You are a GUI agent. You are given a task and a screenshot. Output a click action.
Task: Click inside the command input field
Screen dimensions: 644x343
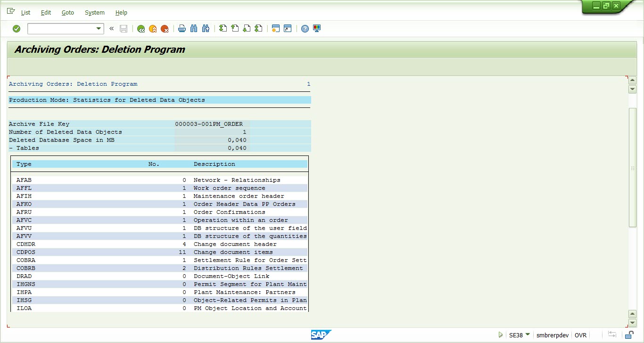pos(61,28)
